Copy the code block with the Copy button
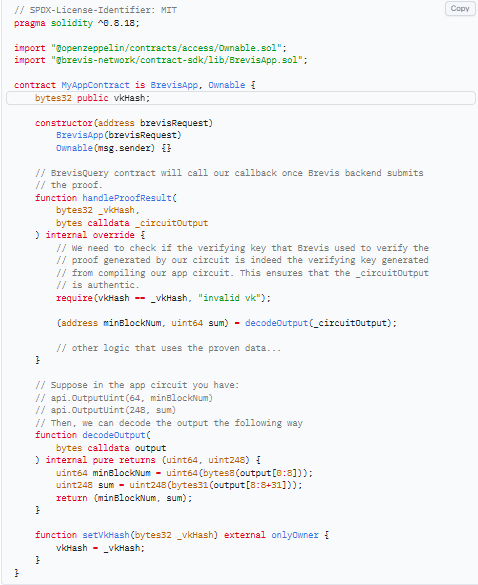This screenshot has height=585, width=478. coord(459,9)
